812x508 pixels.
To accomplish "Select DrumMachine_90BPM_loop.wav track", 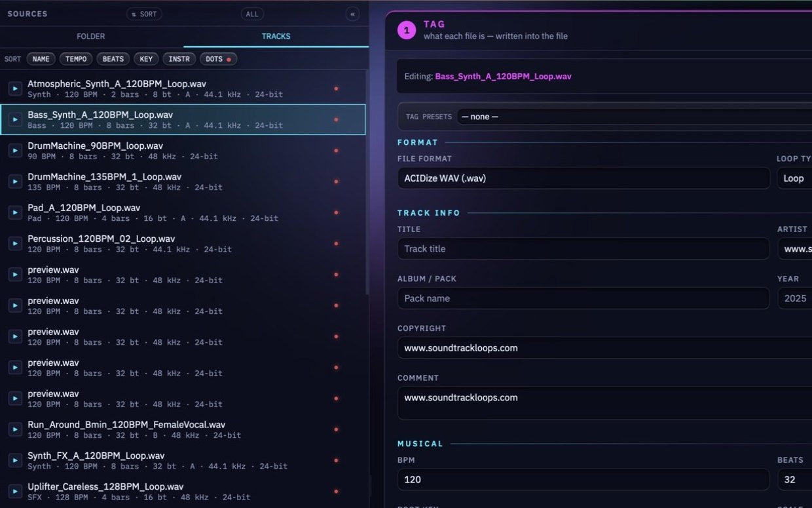I will point(183,151).
